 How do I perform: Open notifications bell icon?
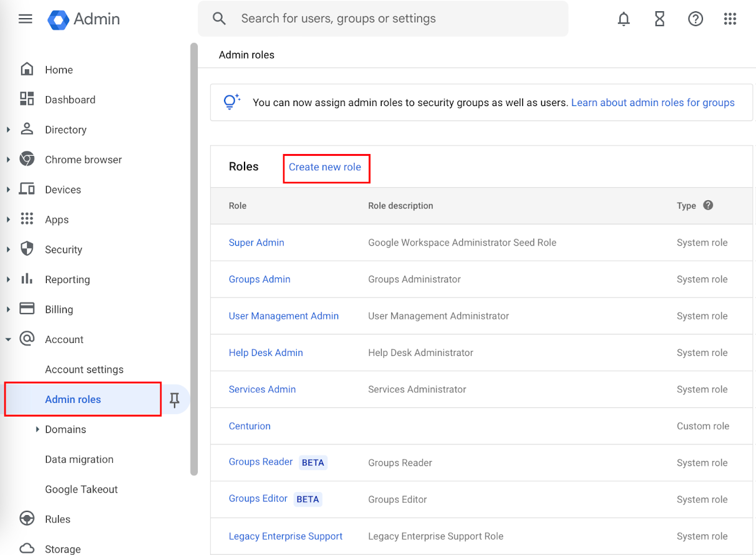[x=624, y=19]
